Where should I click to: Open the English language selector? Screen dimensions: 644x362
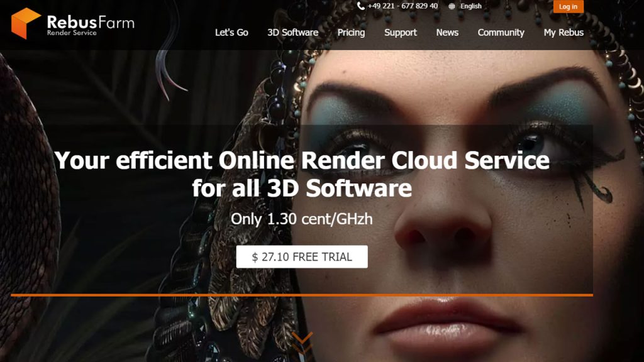coord(470,6)
